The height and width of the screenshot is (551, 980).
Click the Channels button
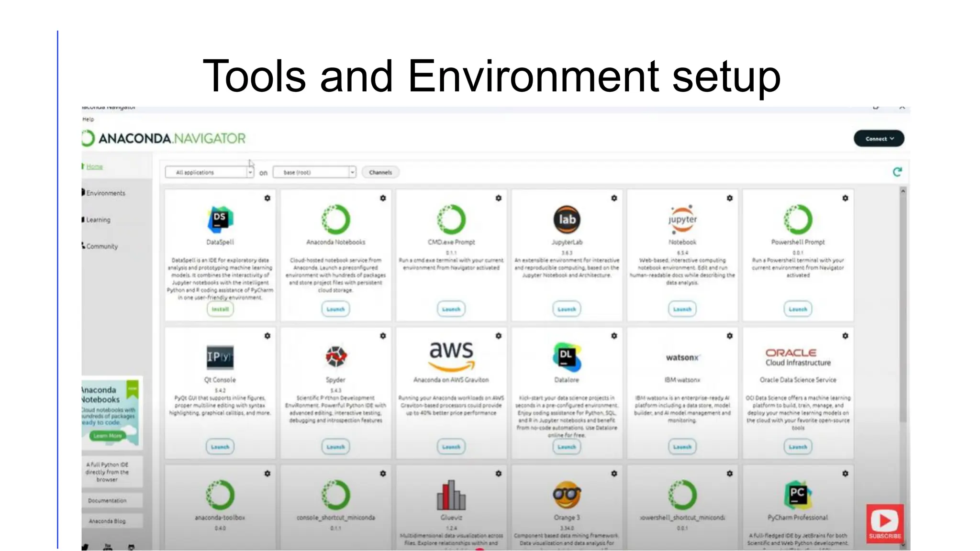pyautogui.click(x=380, y=172)
